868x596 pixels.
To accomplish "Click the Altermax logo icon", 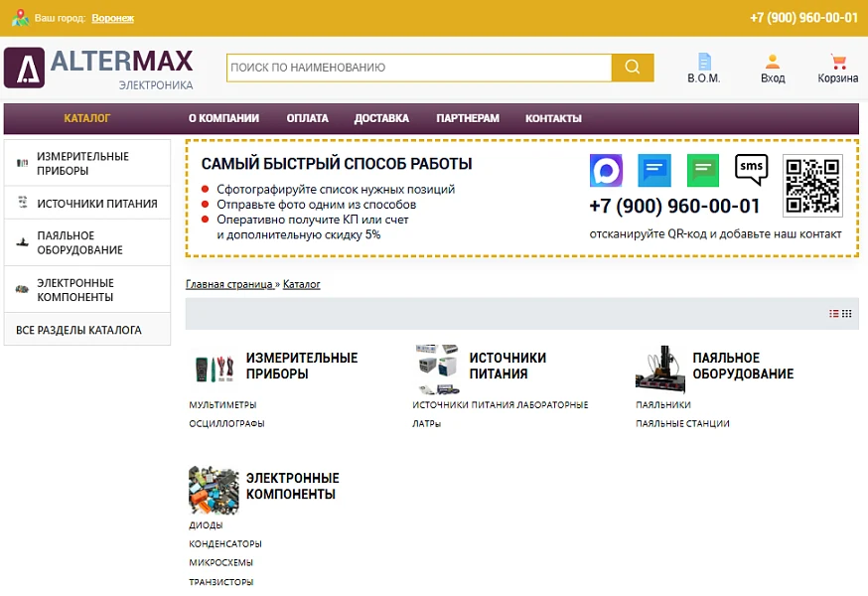I will 25,68.
